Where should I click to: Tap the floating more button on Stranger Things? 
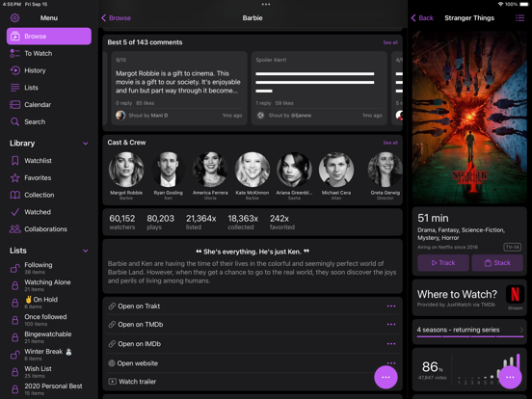click(510, 377)
